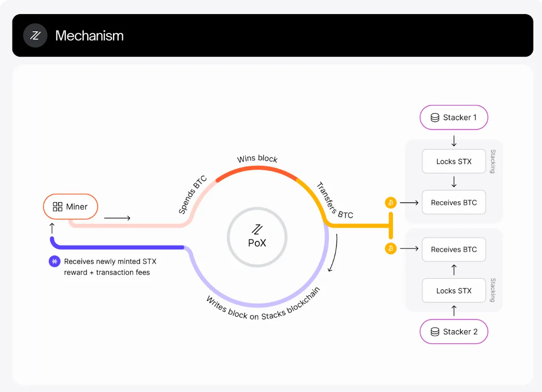Click the coin stack icon in Stacker 1

[x=435, y=118]
